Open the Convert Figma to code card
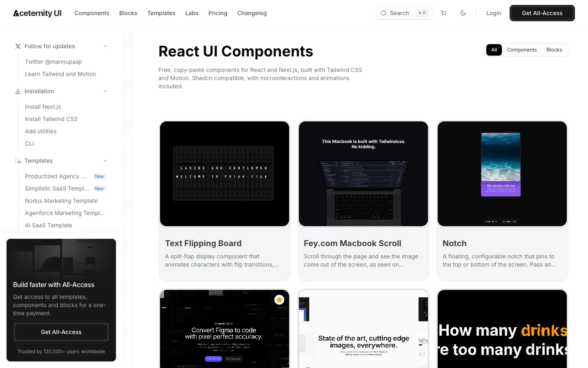This screenshot has height=368, width=588. [225, 329]
